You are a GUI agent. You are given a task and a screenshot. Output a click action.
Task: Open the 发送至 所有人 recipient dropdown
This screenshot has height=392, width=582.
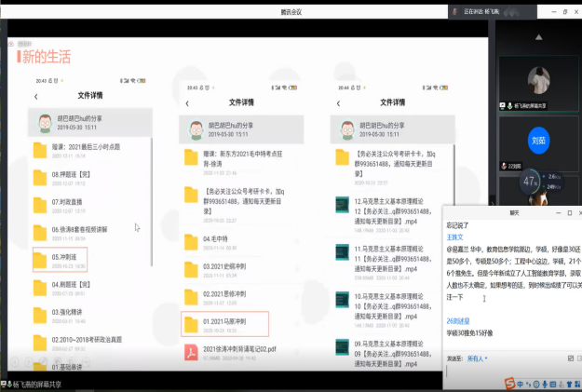point(478,357)
